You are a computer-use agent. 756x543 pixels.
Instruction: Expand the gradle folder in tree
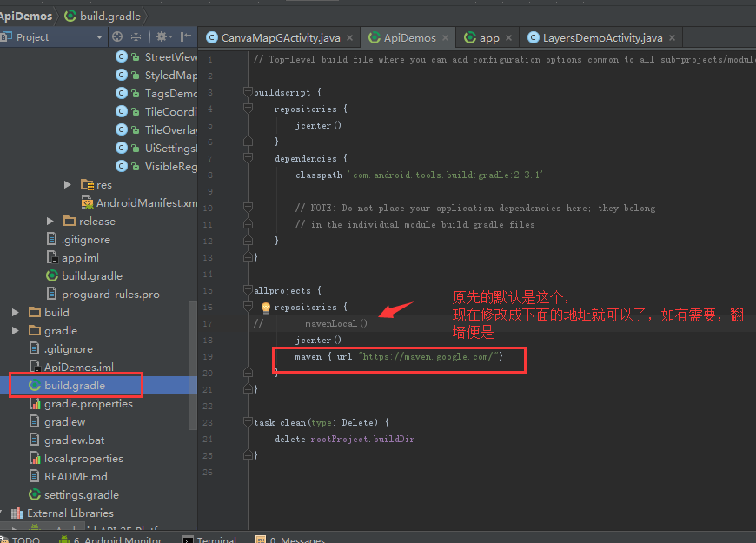(16, 331)
